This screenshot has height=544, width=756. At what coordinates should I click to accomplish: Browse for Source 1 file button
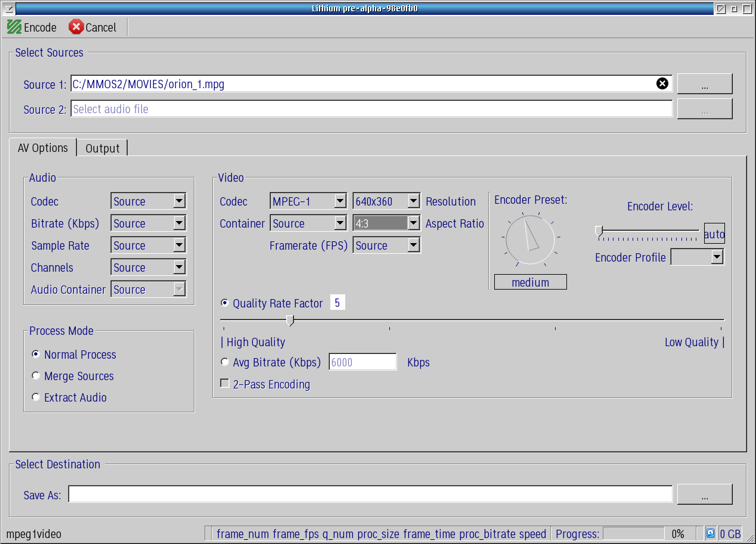705,84
